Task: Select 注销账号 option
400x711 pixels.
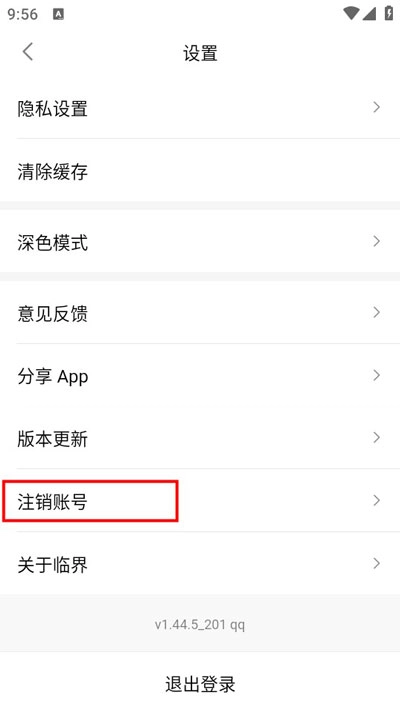Action: 200,501
